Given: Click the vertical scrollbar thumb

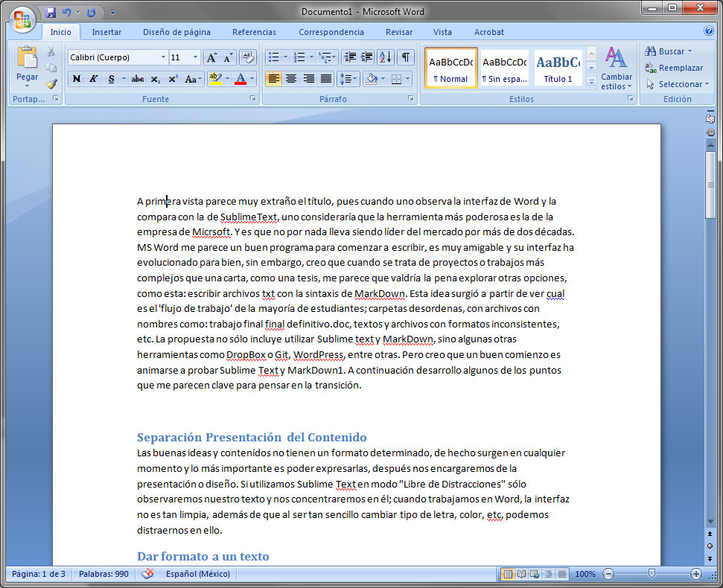Looking at the screenshot, I should tap(710, 185).
